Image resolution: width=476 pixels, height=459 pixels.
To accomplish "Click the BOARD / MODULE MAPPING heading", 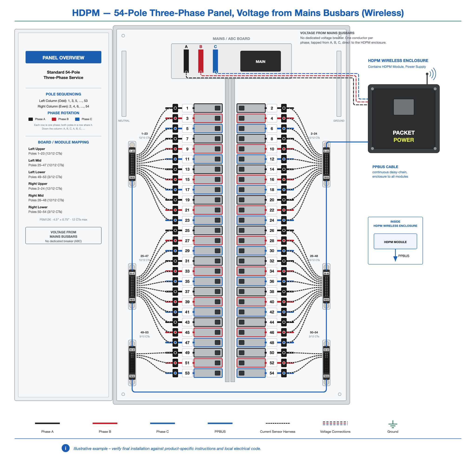I will pos(63,142).
